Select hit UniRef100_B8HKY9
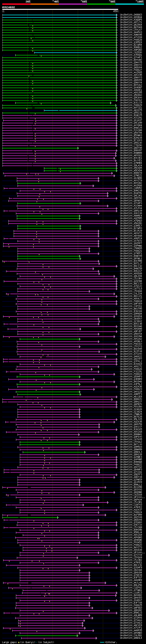 click(x=131, y=173)
